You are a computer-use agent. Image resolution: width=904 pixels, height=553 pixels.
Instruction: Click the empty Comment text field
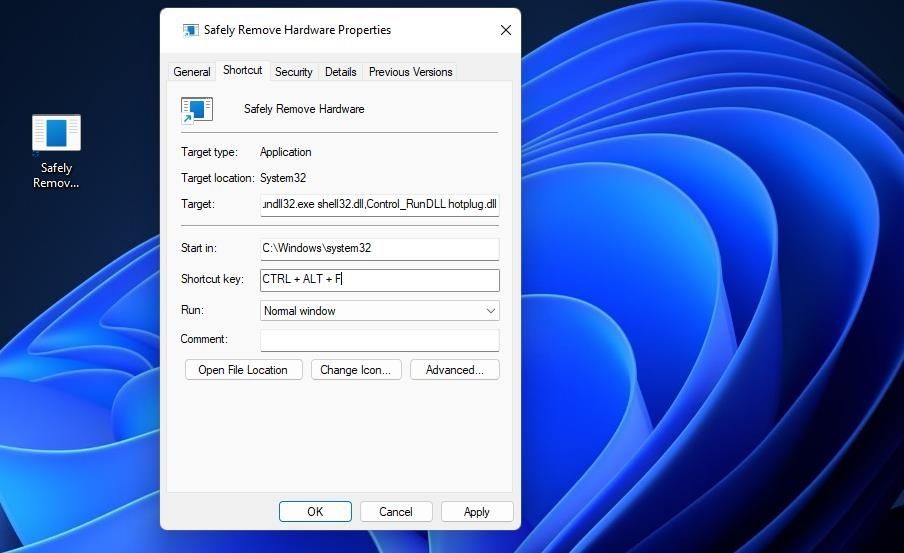379,340
